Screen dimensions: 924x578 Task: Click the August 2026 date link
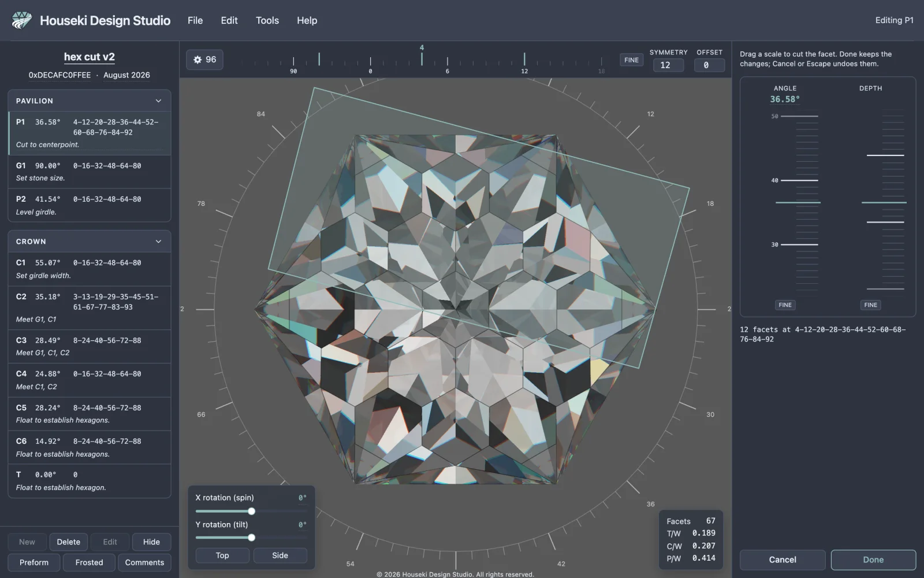[x=126, y=75]
